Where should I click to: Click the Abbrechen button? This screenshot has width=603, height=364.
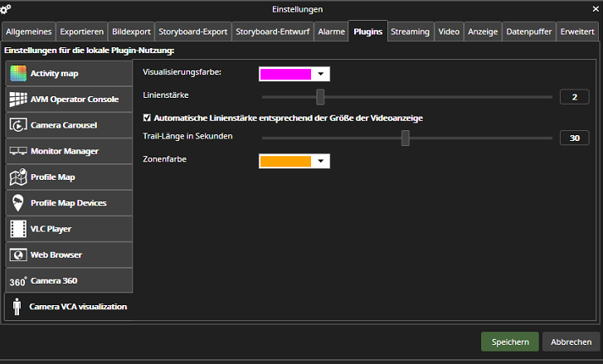pos(571,342)
